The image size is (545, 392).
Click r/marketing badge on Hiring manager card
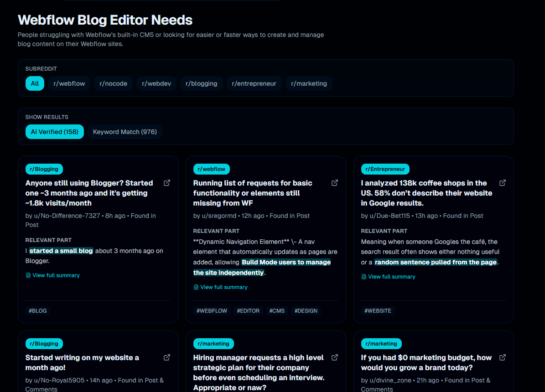[213, 343]
